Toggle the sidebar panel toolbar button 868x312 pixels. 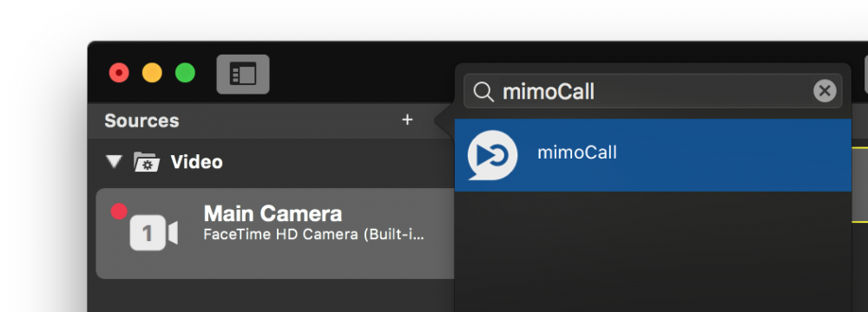point(243,75)
